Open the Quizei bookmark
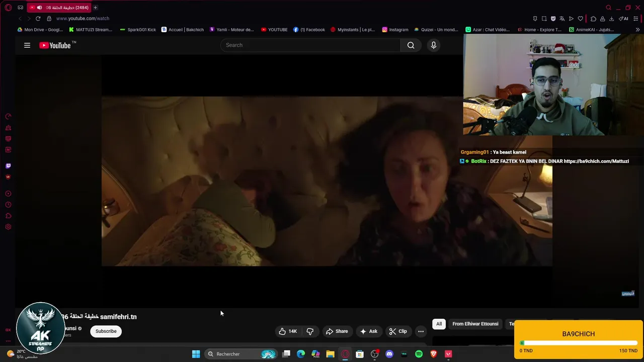 (436, 30)
